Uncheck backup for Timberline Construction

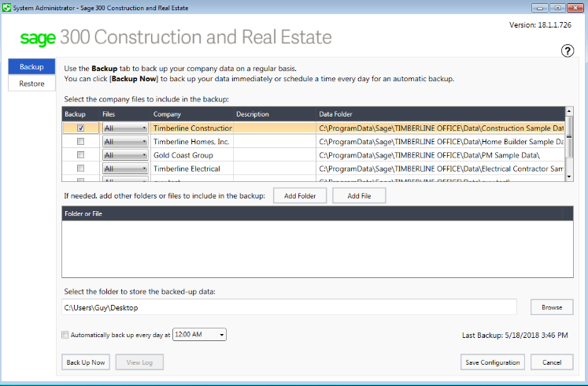80,128
